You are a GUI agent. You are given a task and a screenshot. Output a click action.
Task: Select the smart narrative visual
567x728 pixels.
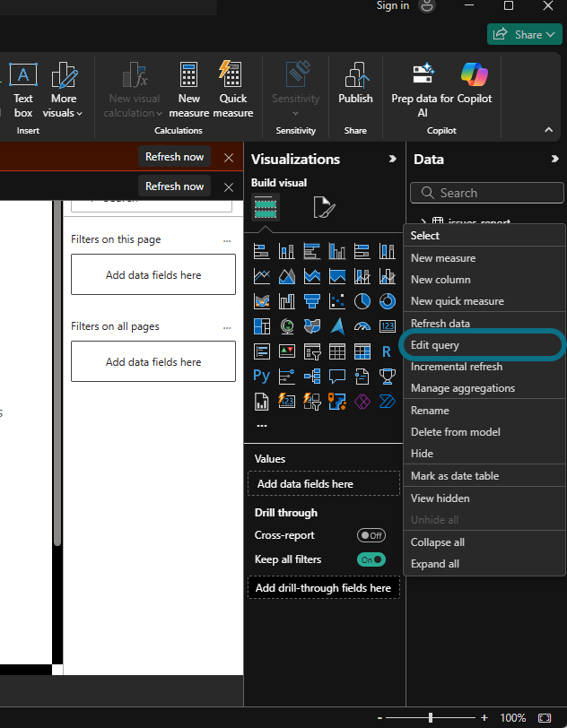(x=362, y=377)
